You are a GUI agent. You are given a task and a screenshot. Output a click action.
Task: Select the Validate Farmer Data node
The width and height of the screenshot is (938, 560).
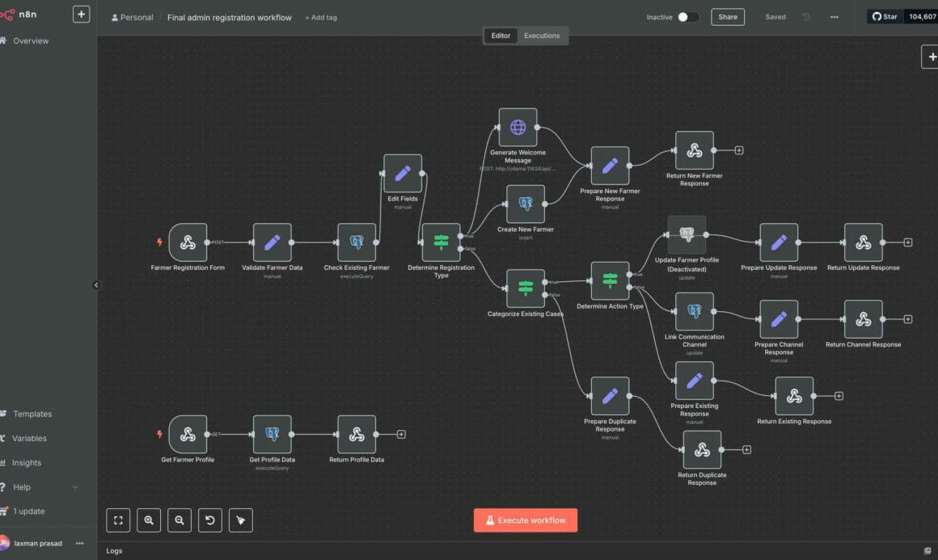pyautogui.click(x=272, y=242)
